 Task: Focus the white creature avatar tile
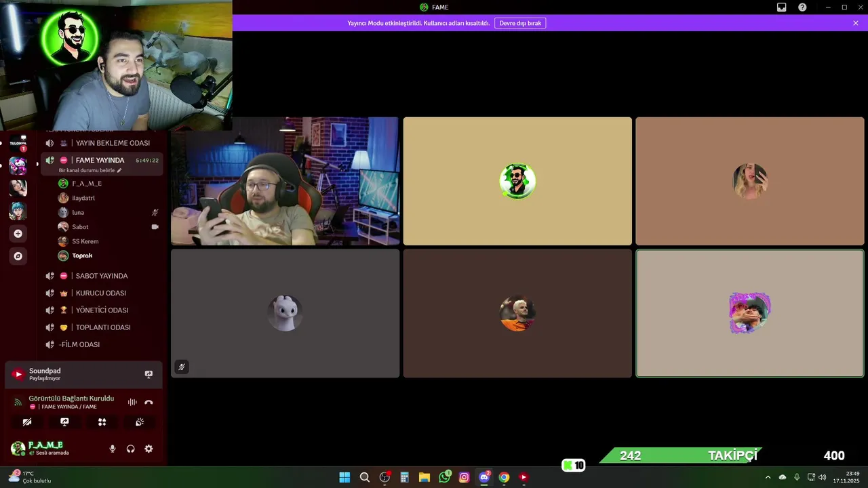285,313
